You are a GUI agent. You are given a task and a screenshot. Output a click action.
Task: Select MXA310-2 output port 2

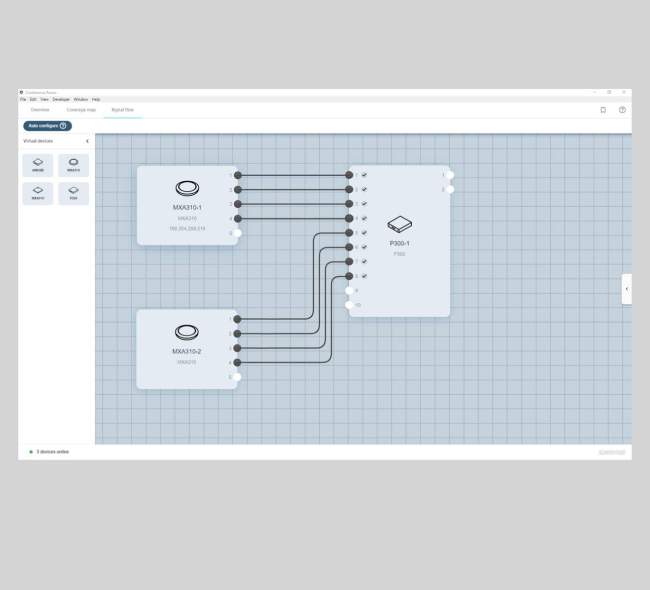237,333
